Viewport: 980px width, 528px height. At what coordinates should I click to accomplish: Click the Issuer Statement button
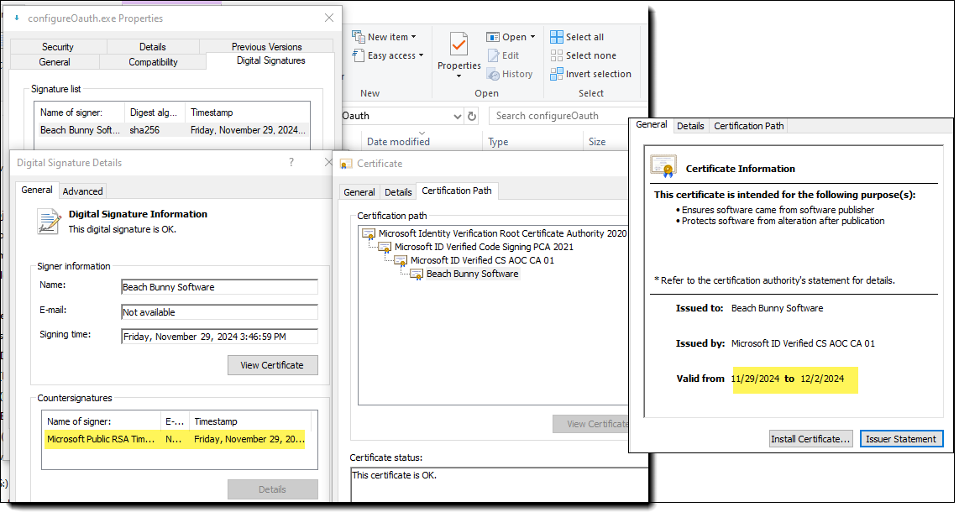(901, 439)
